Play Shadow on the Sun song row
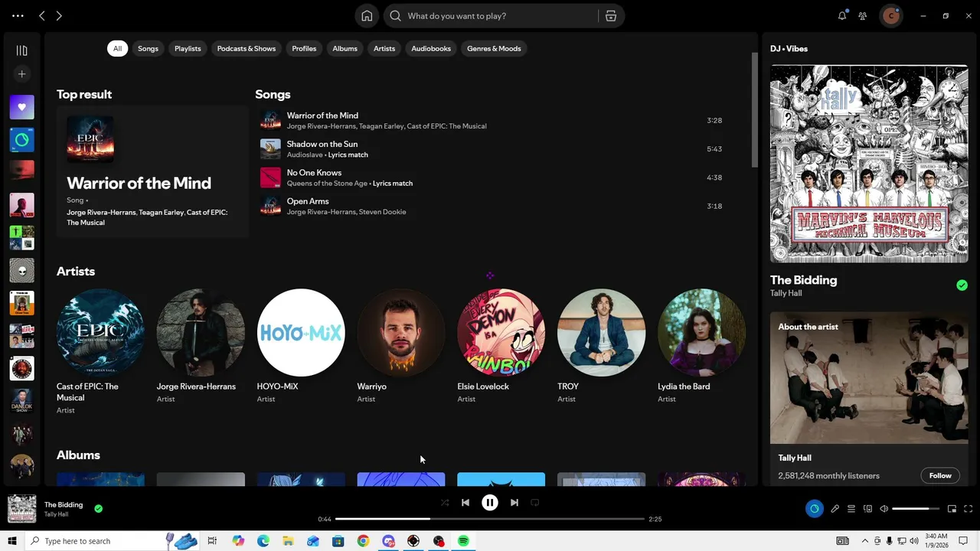Image resolution: width=980 pixels, height=551 pixels. (492, 149)
